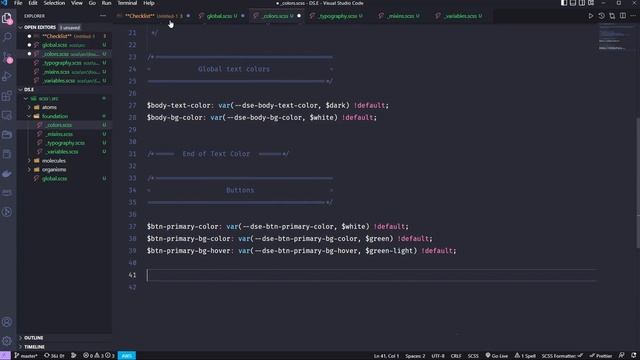The image size is (640, 360).
Task: Open the Docker whale view
Action: (x=7, y=174)
